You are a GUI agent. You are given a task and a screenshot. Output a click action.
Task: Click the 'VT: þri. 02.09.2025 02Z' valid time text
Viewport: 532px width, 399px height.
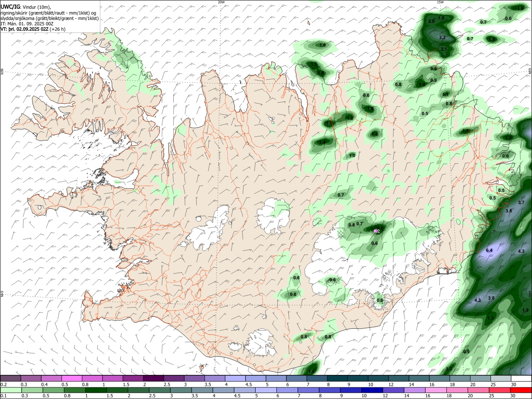pos(25,29)
